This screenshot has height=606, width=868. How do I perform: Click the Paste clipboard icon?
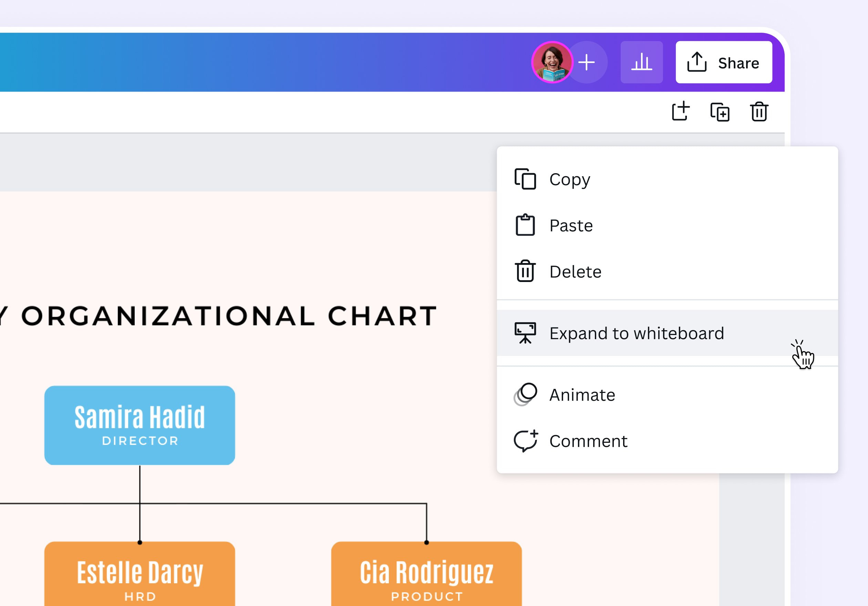pos(526,225)
